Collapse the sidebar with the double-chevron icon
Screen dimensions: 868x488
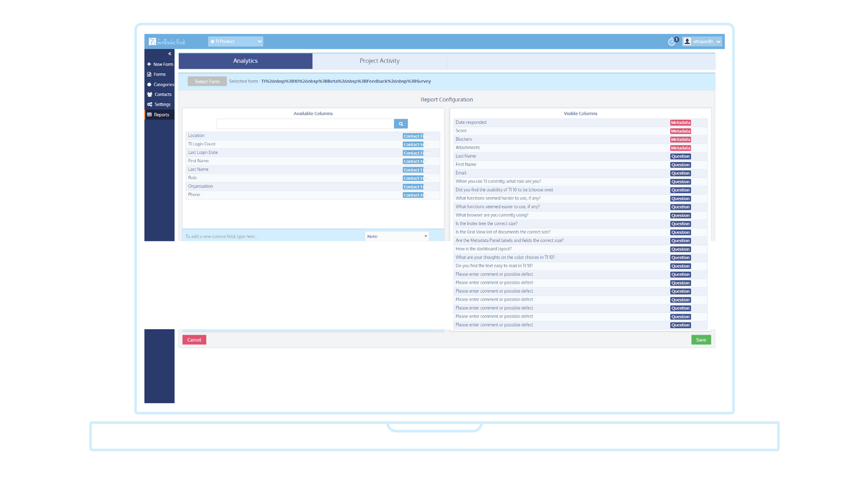pos(170,54)
